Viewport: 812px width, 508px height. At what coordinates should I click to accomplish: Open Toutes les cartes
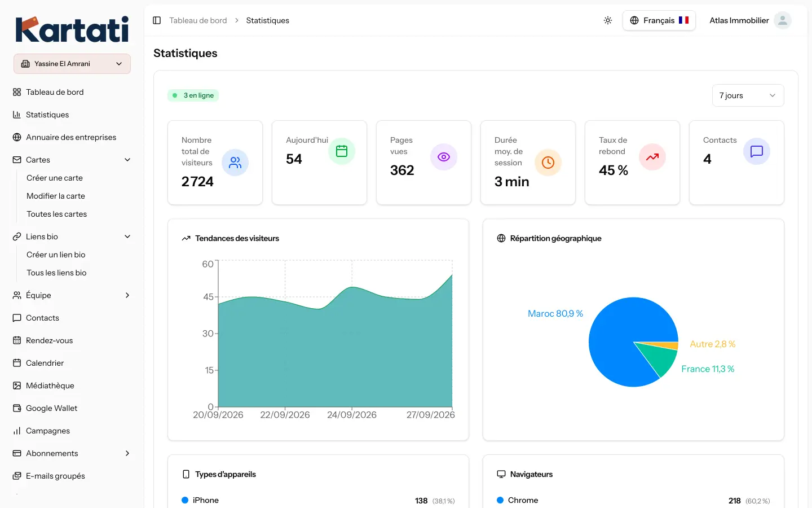(x=56, y=214)
